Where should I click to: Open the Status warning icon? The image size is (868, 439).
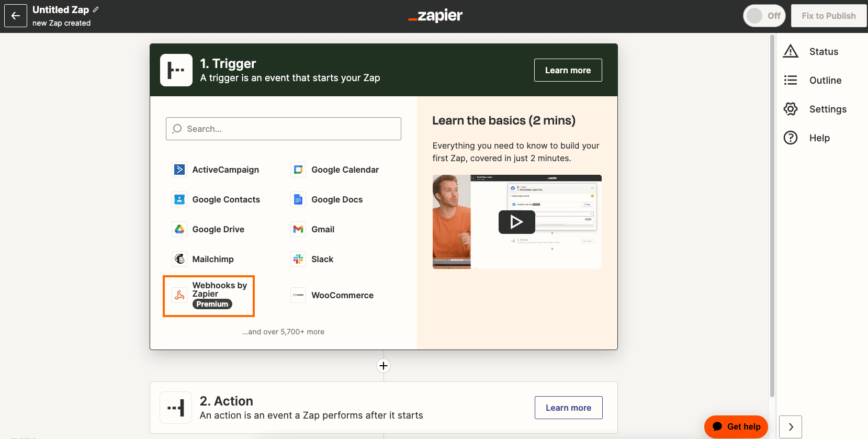(x=791, y=51)
